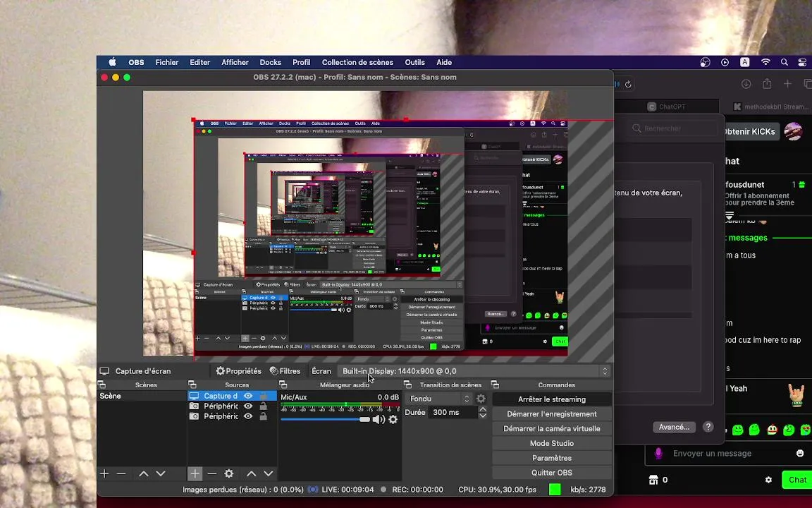The height and width of the screenshot is (508, 812).
Task: Pop out the Scènes dock icon
Action: [x=102, y=385]
